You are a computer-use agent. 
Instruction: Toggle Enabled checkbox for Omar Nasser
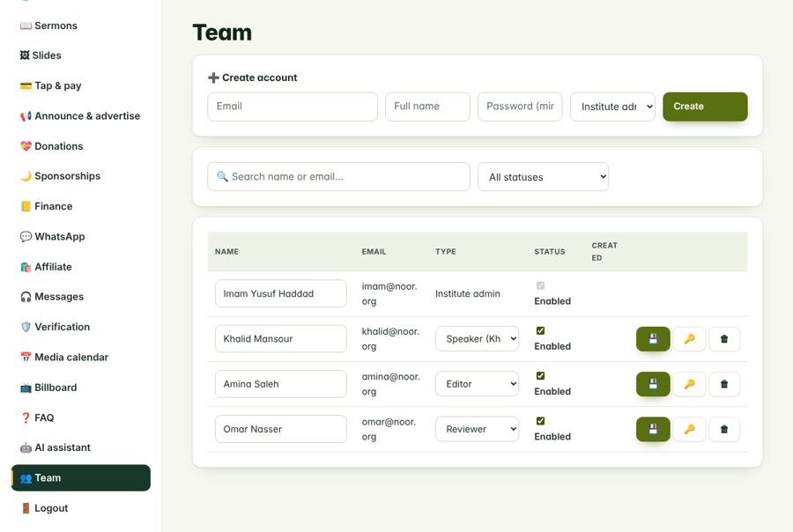coord(540,421)
